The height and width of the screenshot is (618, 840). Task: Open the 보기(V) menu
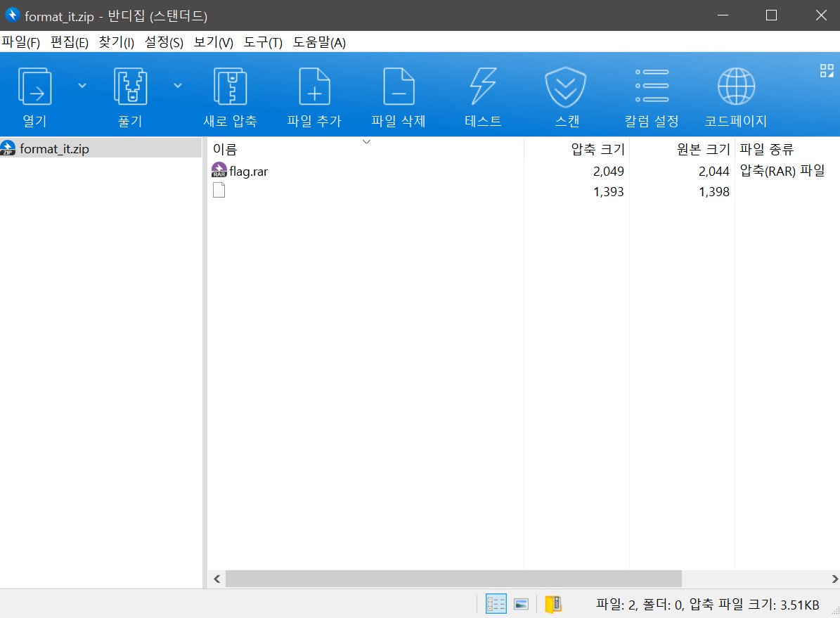[213, 42]
